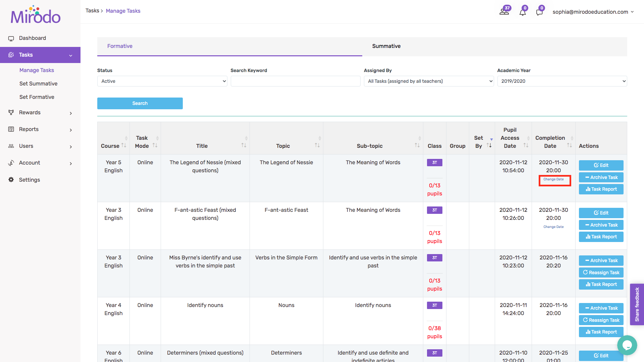Sort table by Sub-topic column
Screen dimensions: 644x362
(x=417, y=145)
